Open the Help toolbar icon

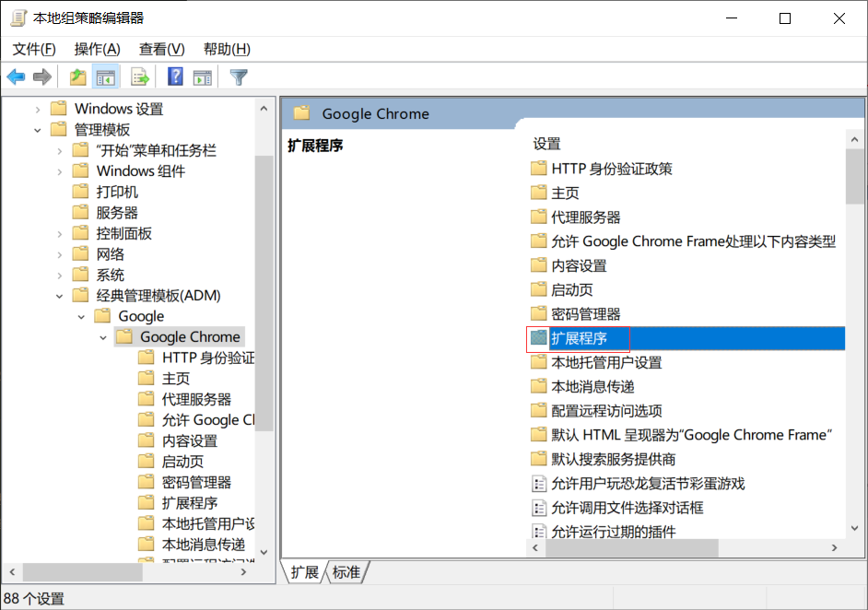tap(175, 77)
